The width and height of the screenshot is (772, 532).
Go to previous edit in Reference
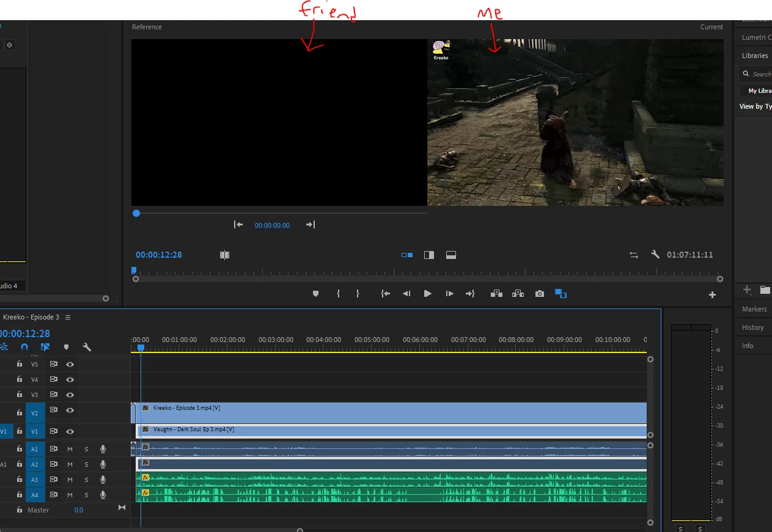click(x=238, y=225)
